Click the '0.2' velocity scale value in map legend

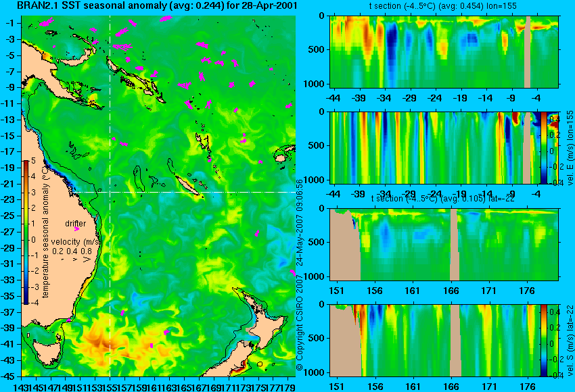tap(57, 251)
